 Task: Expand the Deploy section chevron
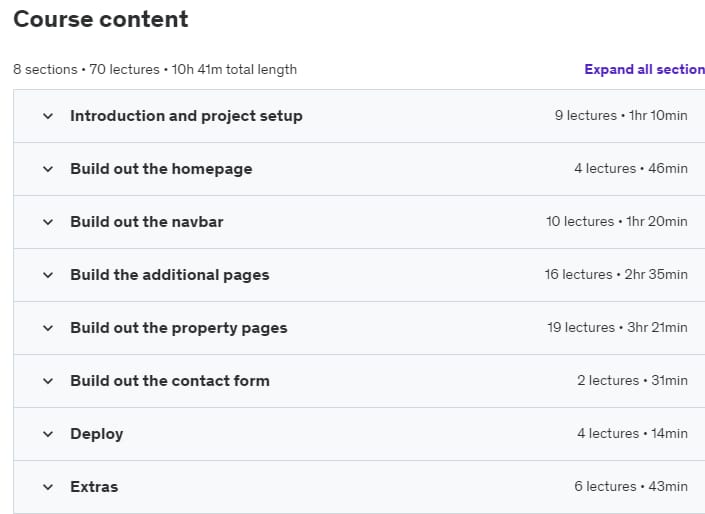pyautogui.click(x=48, y=434)
